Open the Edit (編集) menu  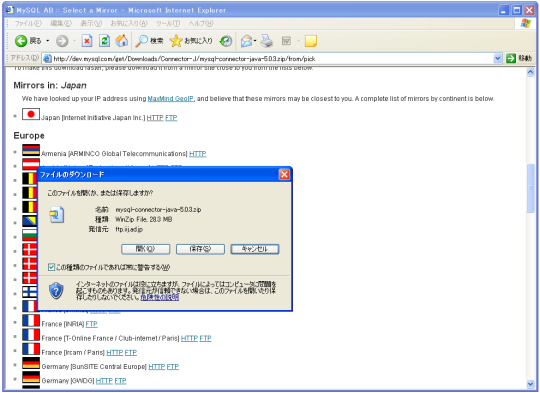(x=61, y=23)
